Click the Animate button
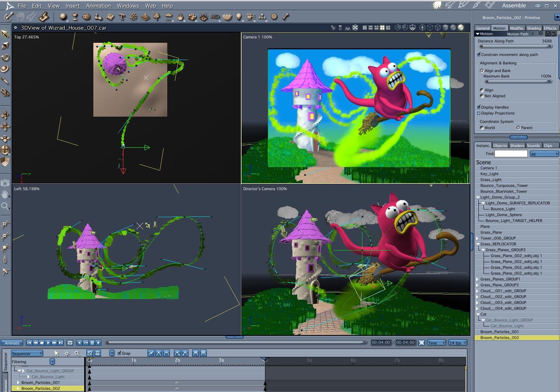 click(12, 343)
